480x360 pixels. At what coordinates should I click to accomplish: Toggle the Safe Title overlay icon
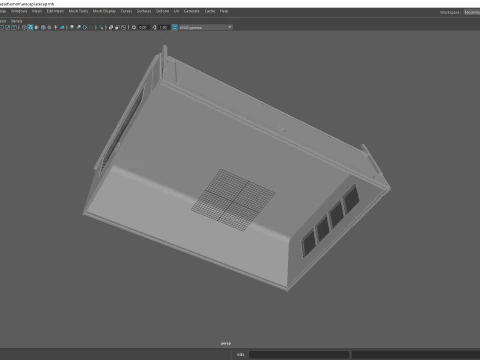14,27
